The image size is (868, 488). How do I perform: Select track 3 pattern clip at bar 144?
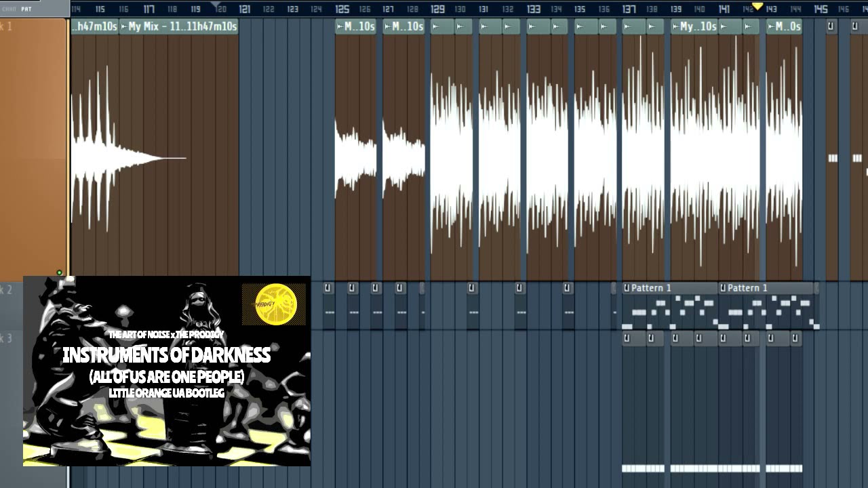(x=795, y=338)
